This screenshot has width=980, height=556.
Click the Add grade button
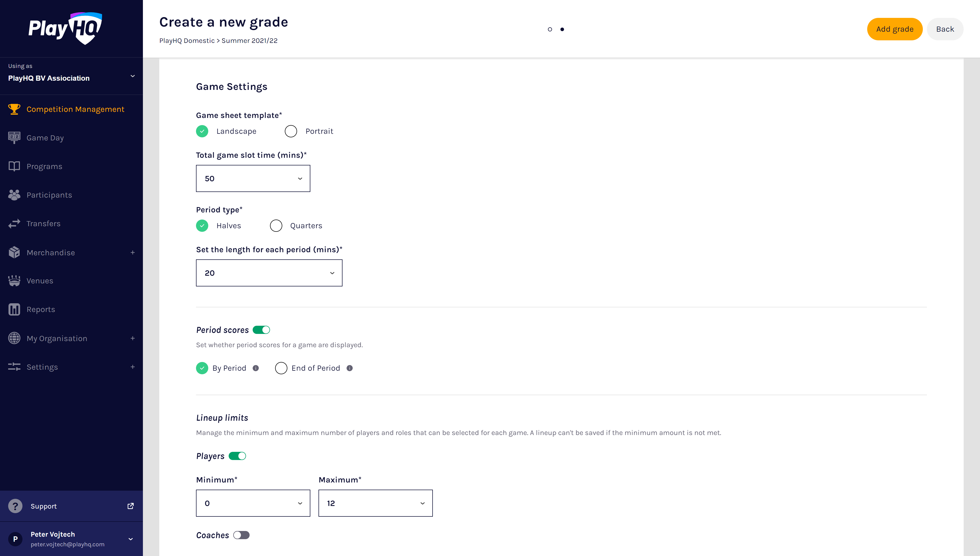pos(895,29)
